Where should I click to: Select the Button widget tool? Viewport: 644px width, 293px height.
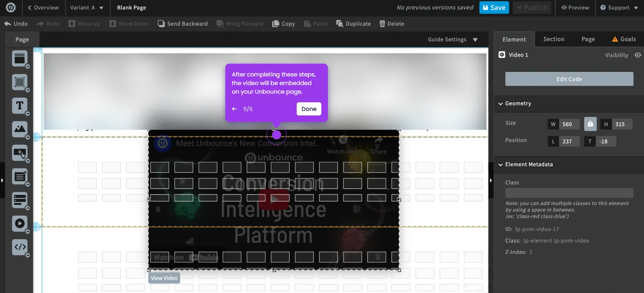point(20,153)
